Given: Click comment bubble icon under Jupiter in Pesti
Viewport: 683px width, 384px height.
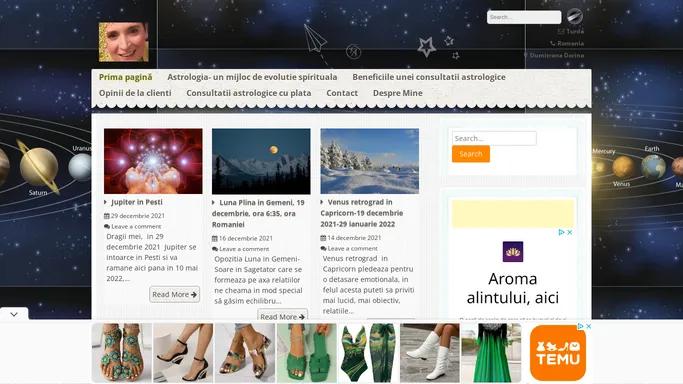Looking at the screenshot, I should point(107,226).
